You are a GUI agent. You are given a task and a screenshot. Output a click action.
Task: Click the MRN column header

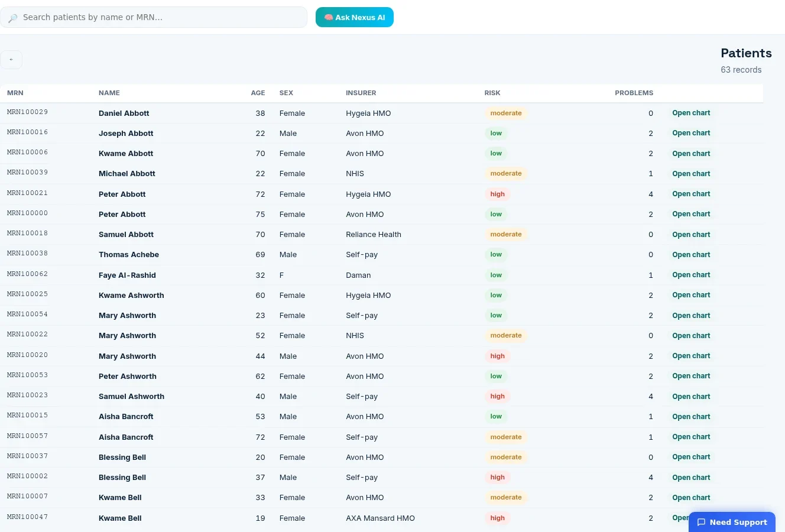(15, 93)
